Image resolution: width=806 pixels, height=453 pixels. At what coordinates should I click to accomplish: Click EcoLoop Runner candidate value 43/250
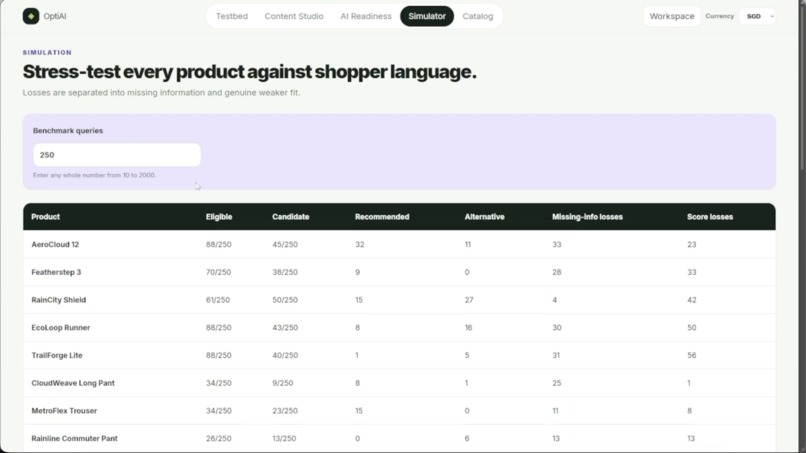pyautogui.click(x=285, y=328)
